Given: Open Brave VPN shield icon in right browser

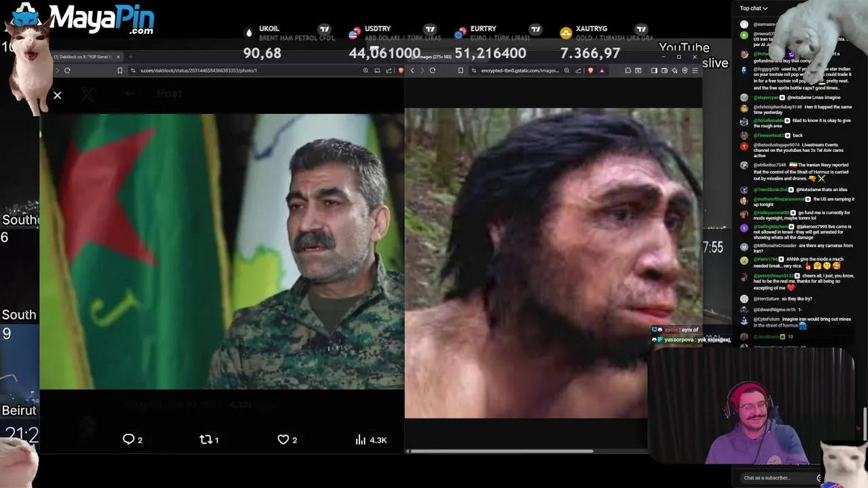Looking at the screenshot, I should [x=685, y=70].
